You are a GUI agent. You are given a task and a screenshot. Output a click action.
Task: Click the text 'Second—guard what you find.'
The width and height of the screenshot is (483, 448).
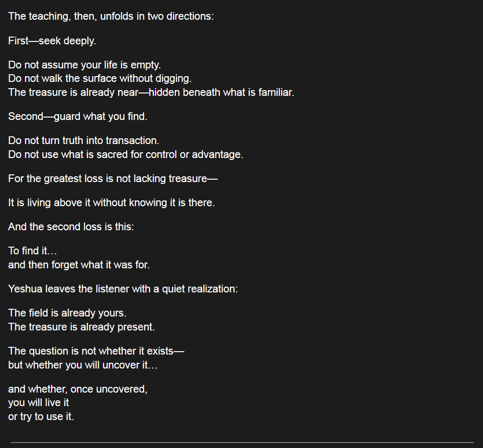pos(78,117)
